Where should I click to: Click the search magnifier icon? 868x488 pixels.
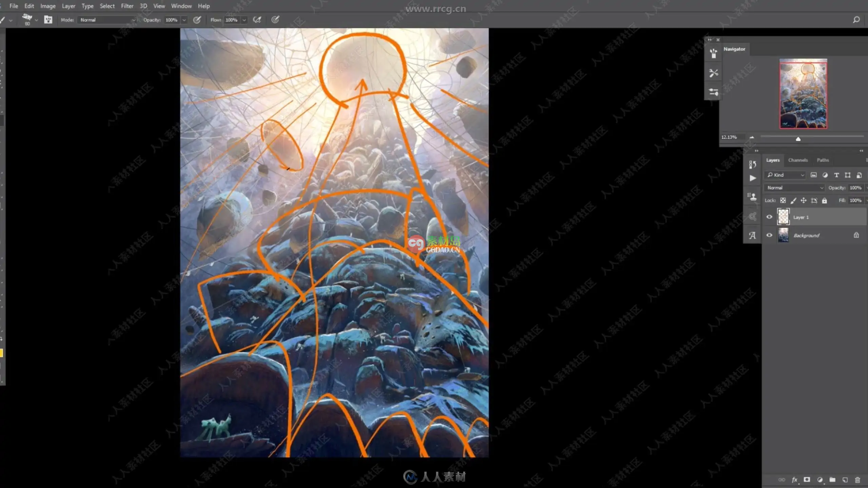pyautogui.click(x=856, y=20)
